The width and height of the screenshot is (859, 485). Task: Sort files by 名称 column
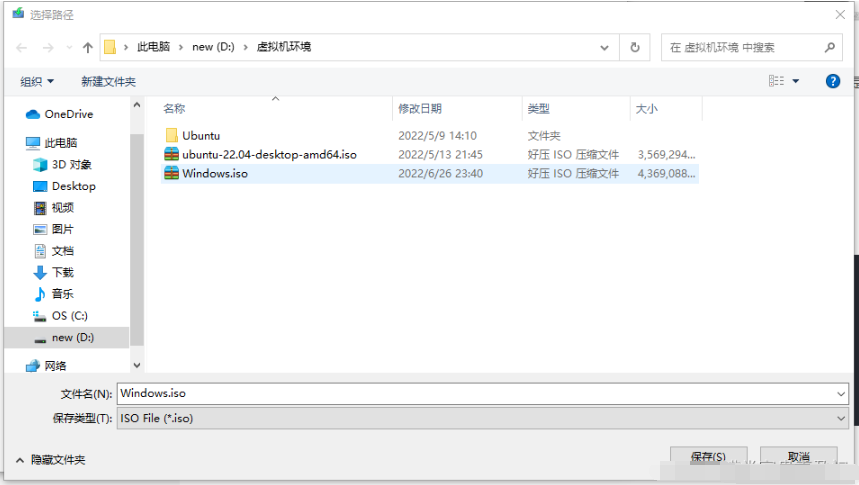pyautogui.click(x=174, y=109)
